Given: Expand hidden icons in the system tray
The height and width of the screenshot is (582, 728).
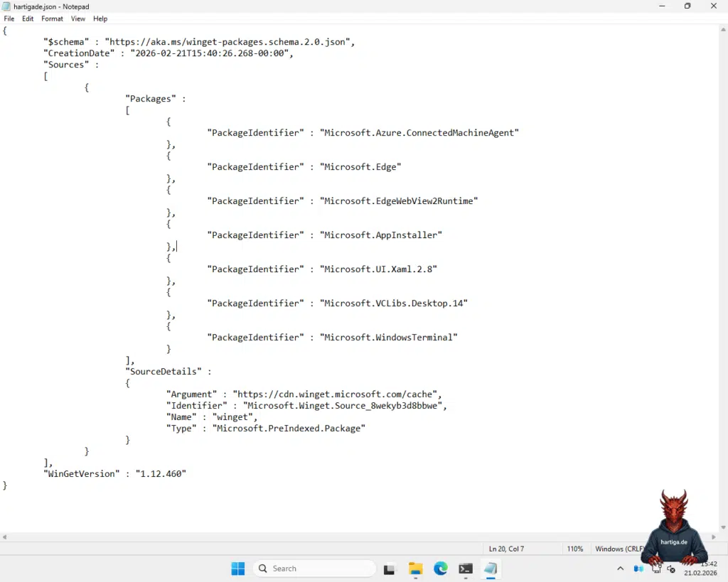Looking at the screenshot, I should coord(620,568).
